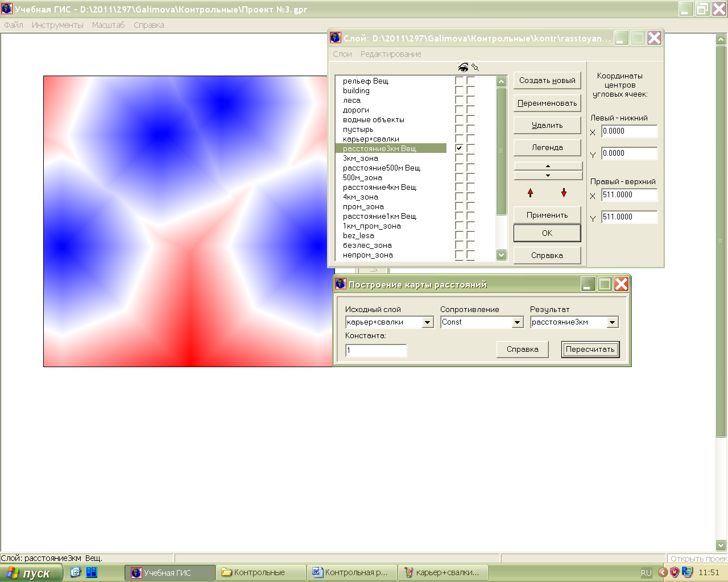Viewport: 728px width, 582px height.
Task: Click the Применить button
Action: click(x=547, y=215)
